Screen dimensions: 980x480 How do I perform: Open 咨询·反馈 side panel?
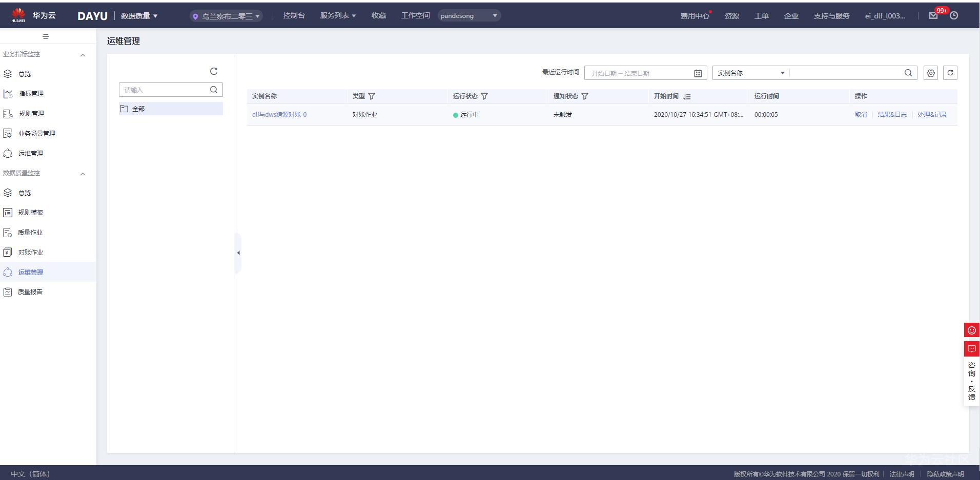(972, 381)
